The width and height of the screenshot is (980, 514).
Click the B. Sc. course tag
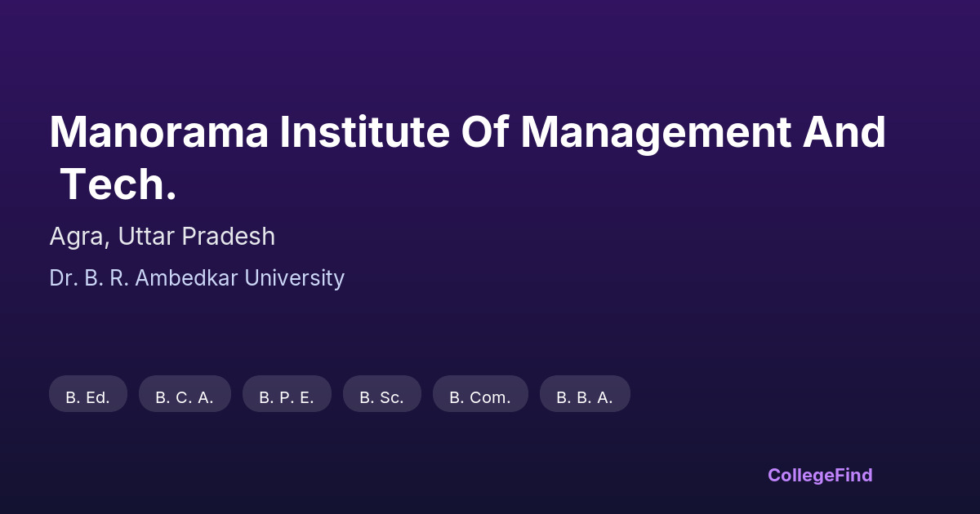[381, 397]
